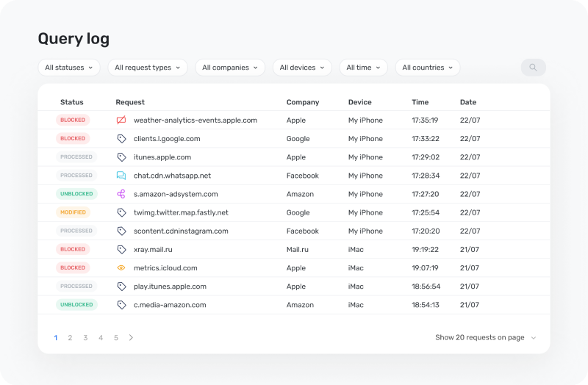Click the next page arrow in pagination

click(x=131, y=338)
